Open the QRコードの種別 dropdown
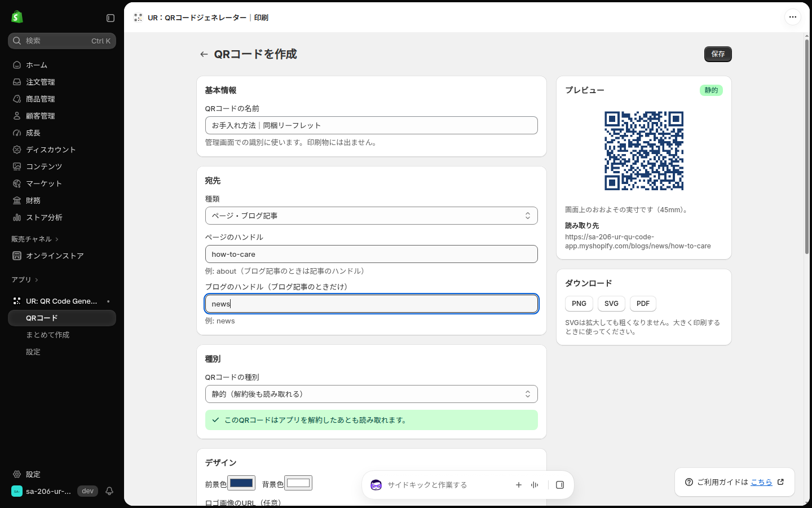Image resolution: width=812 pixels, height=508 pixels. 372,394
